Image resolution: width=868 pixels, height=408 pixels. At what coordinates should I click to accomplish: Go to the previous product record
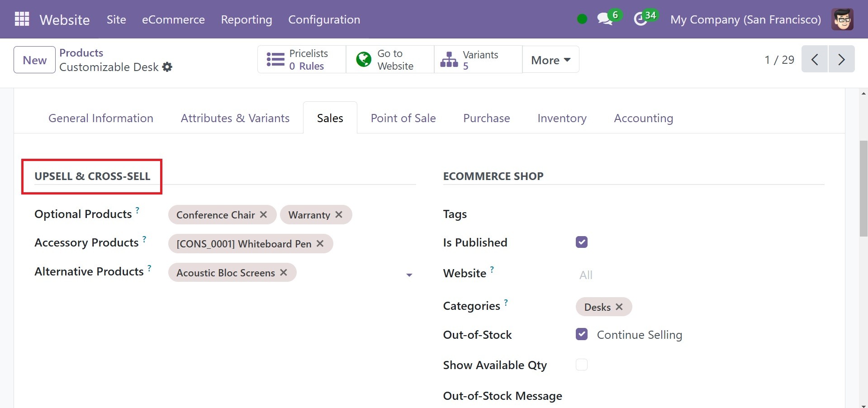pyautogui.click(x=815, y=59)
